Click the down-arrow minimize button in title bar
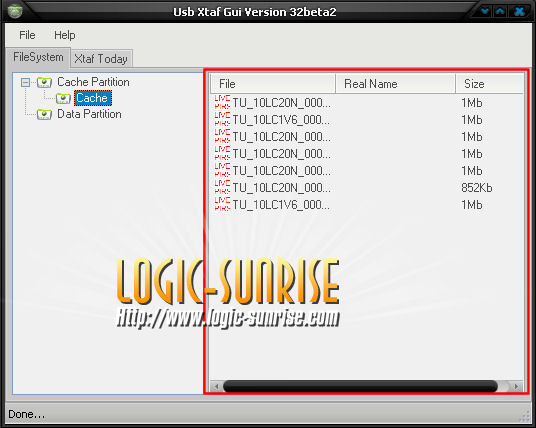The width and height of the screenshot is (536, 428). pos(485,11)
